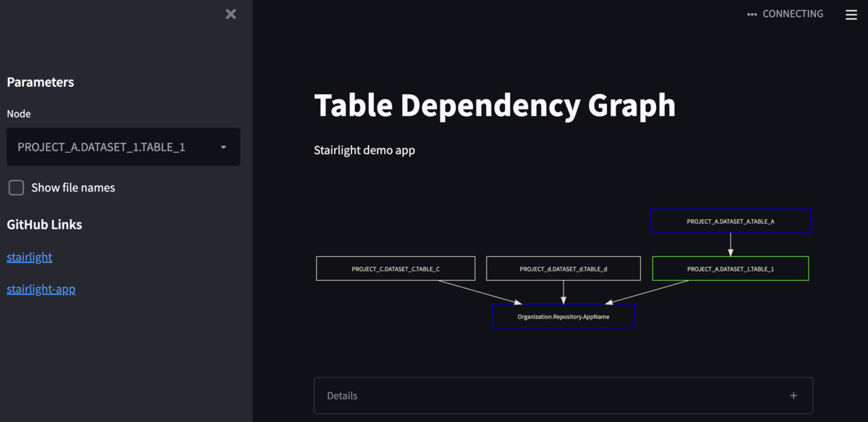Open the stairlight GitHub link
This screenshot has height=422, width=868.
tap(30, 257)
